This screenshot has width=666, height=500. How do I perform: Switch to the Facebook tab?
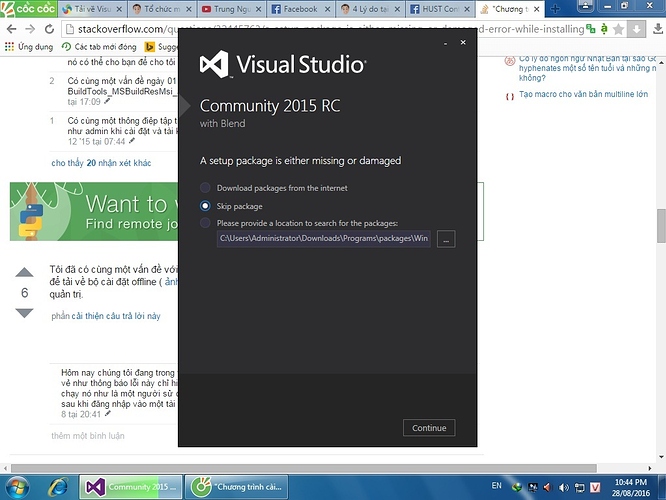301,9
